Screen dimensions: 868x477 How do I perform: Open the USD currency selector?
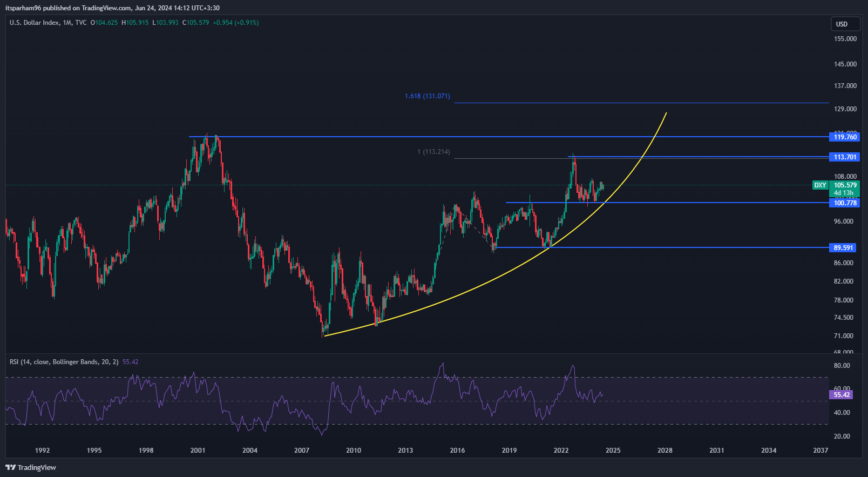[x=845, y=24]
